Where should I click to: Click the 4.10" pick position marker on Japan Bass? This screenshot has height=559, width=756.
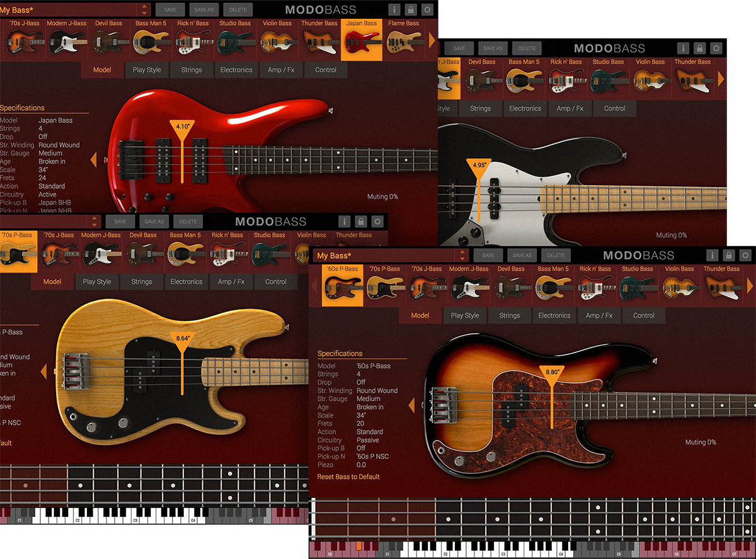(182, 151)
